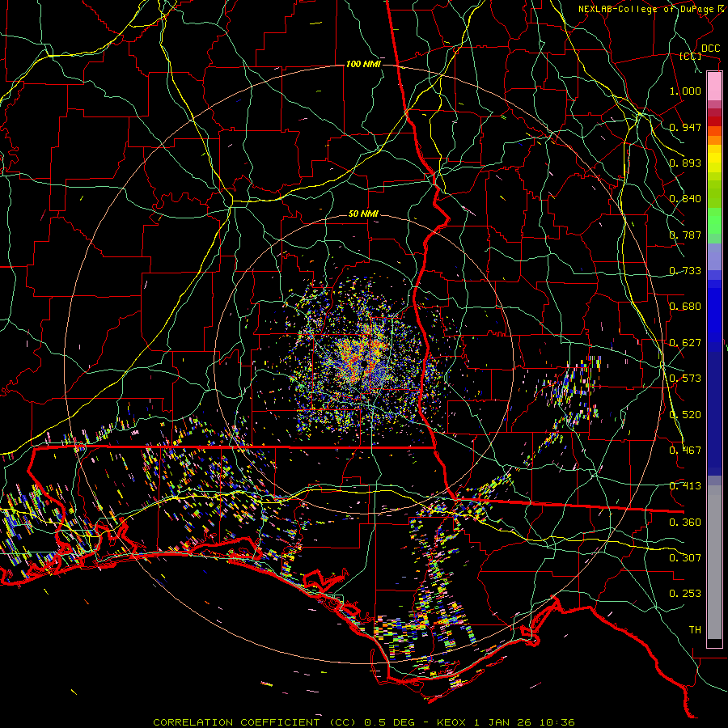Click the 0.733 scale value
This screenshot has height=728, width=728.
[x=685, y=271]
